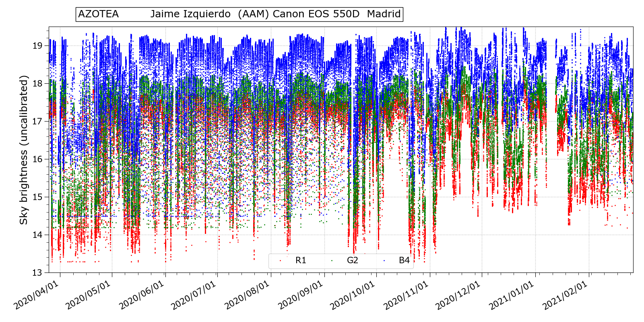This screenshot has width=644, height=322.
Task: Click AZOTEA in the chart title
Action: coord(98,14)
